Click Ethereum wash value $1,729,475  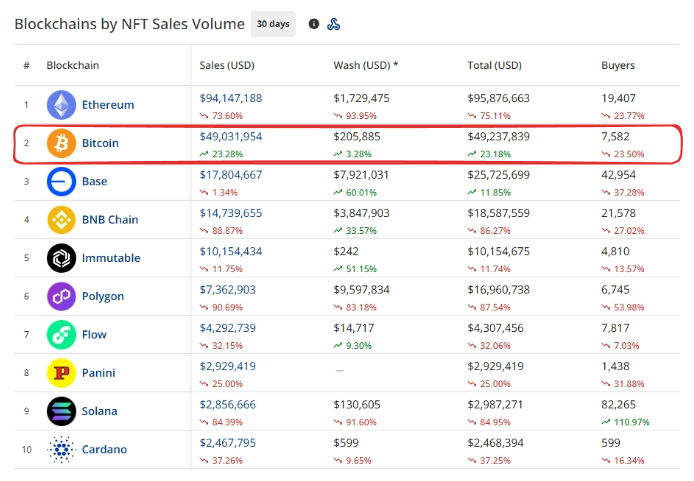362,98
